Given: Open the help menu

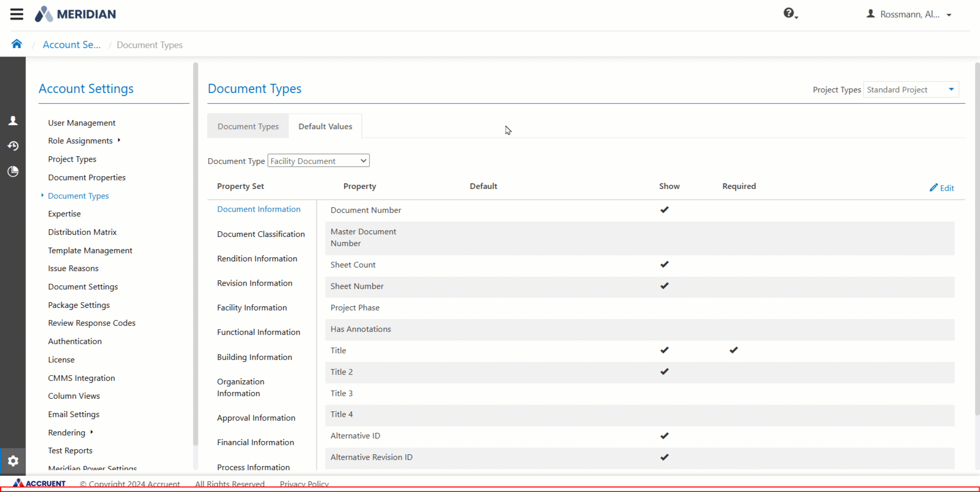Looking at the screenshot, I should click(x=789, y=14).
